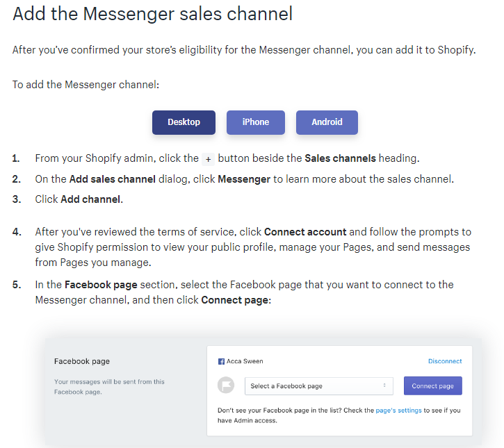The height and width of the screenshot is (448, 504).
Task: Open the page's settings link
Action: pos(398,410)
